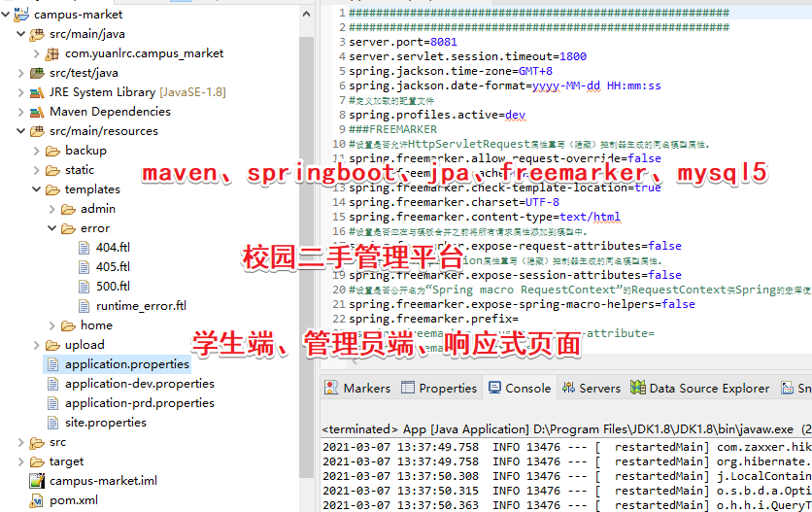This screenshot has height=512, width=812.
Task: Expand the target folder
Action: tap(20, 461)
